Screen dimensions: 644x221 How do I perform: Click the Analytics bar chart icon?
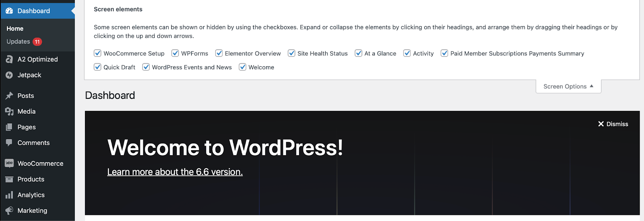click(x=9, y=195)
